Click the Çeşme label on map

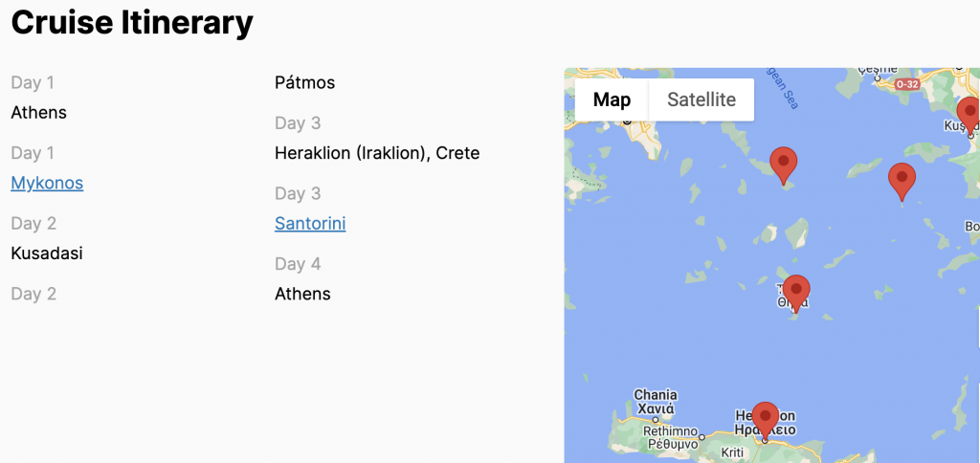pyautogui.click(x=880, y=70)
